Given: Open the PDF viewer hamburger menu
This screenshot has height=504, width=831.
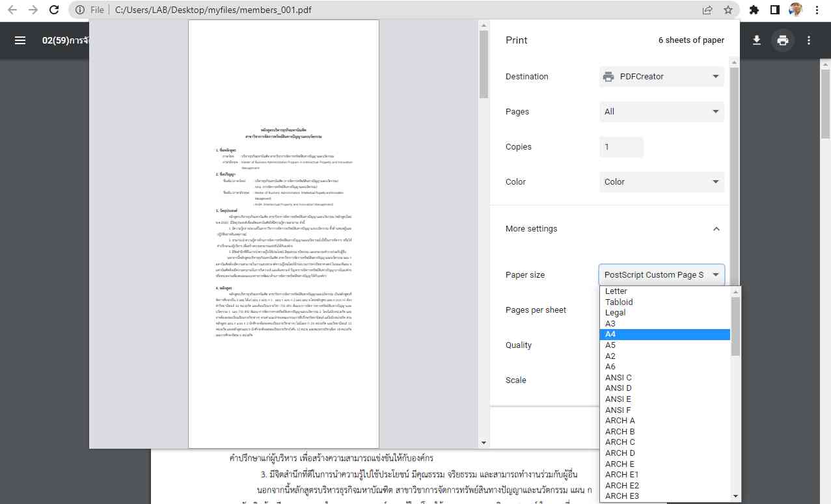Looking at the screenshot, I should [x=20, y=40].
